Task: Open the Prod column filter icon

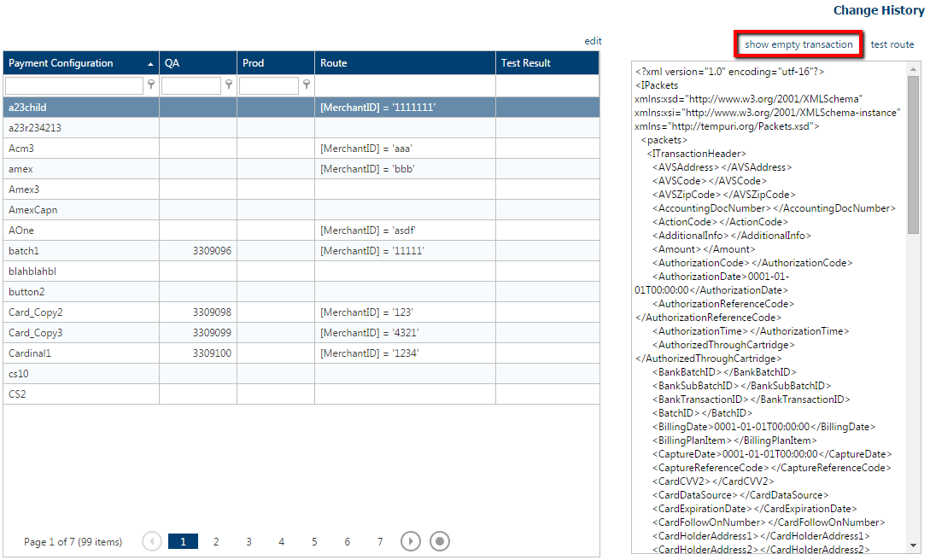Action: [307, 85]
